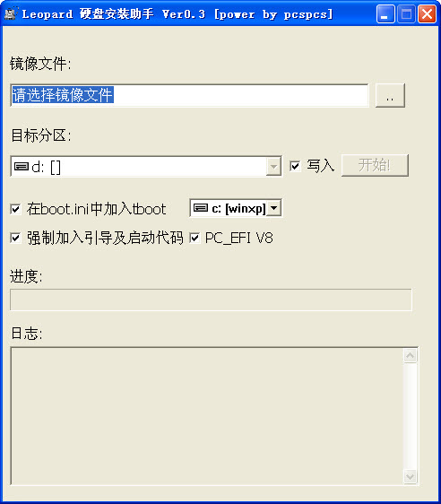Toggle 强制加入引导及启动代码 checkbox
441x504 pixels.
(x=16, y=239)
